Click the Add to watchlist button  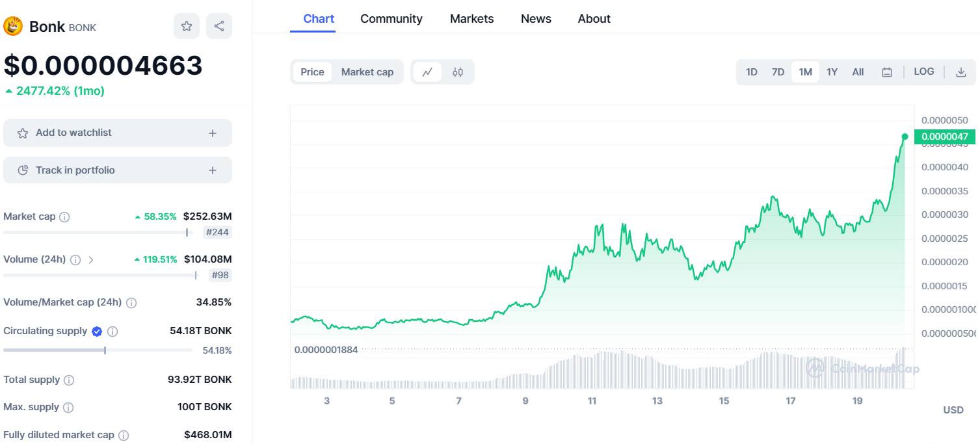click(118, 133)
